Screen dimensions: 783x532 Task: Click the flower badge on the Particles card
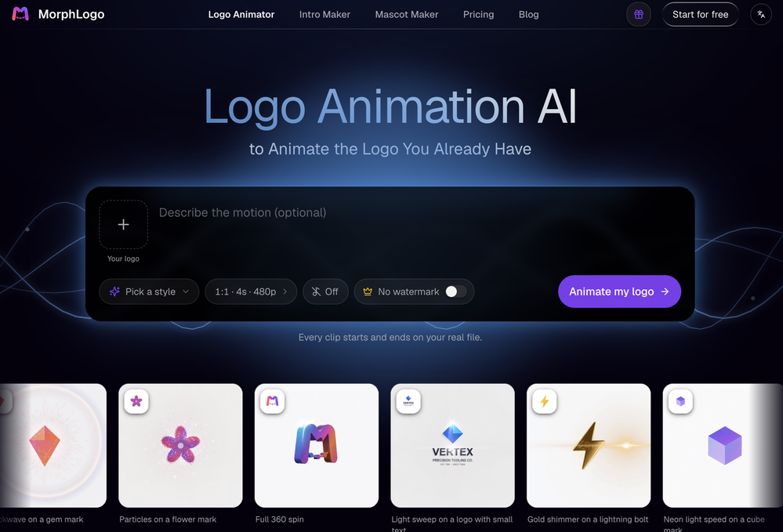[x=136, y=401]
